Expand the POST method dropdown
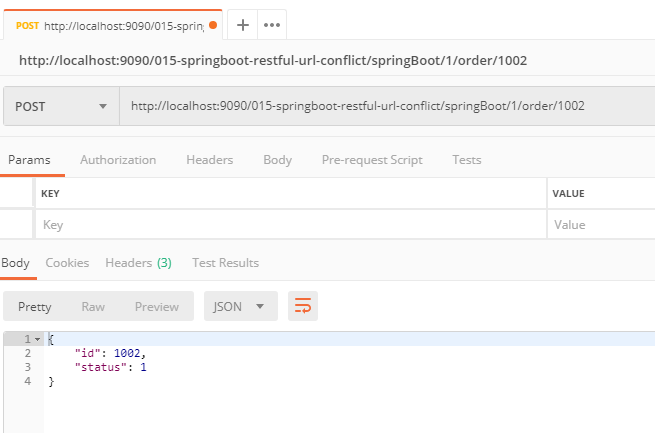 click(61, 106)
